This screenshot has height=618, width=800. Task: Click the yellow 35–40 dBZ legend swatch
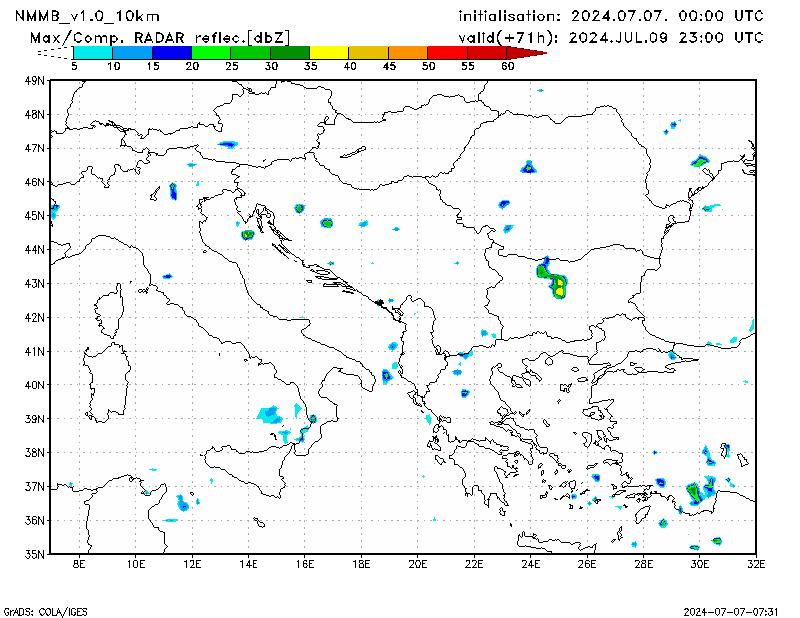point(329,52)
